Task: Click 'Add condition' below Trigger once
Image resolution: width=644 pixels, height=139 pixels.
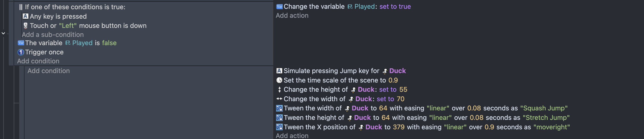Action: (38, 61)
